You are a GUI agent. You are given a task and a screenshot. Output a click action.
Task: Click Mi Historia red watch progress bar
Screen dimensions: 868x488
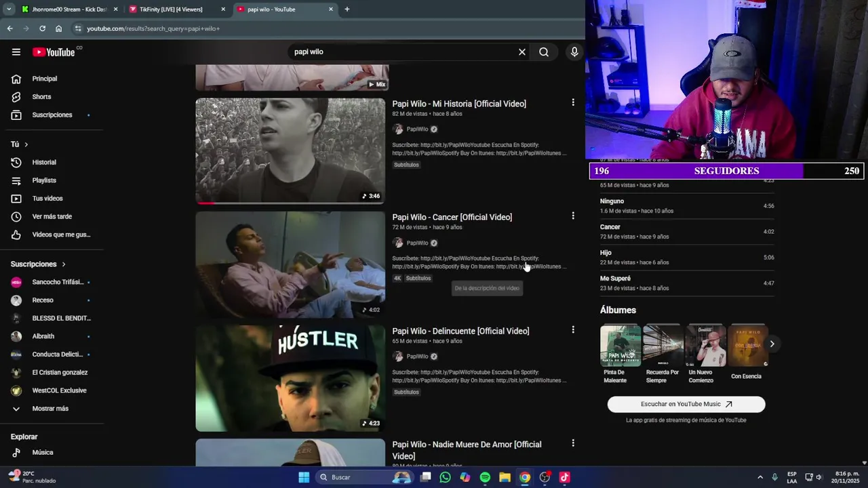coord(205,203)
